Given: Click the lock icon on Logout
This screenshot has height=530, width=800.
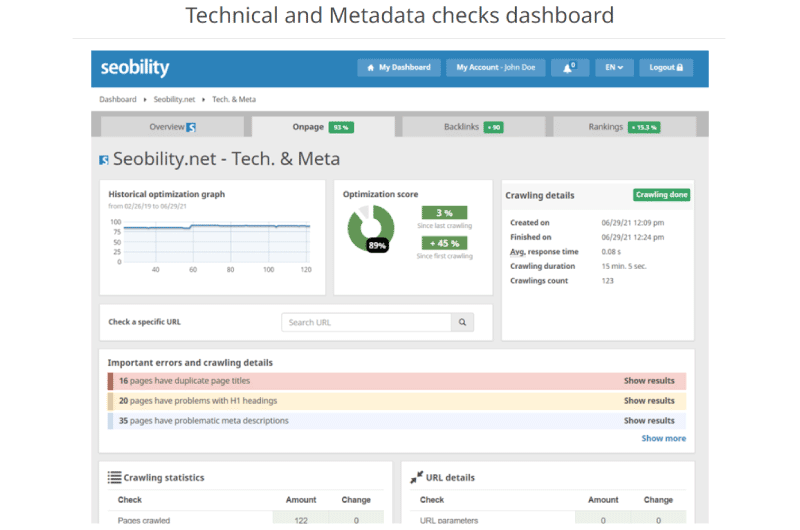Looking at the screenshot, I should pos(680,67).
